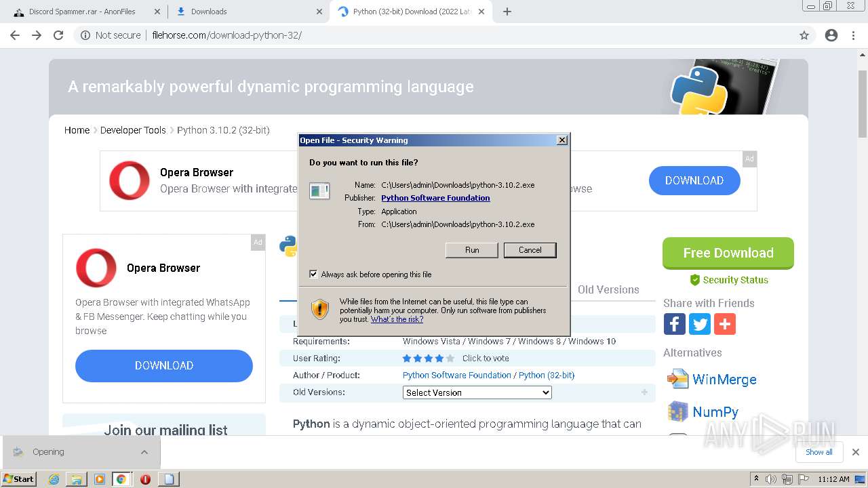Click DOWNLOAD in the top Opera banner
868x488 pixels.
[694, 180]
